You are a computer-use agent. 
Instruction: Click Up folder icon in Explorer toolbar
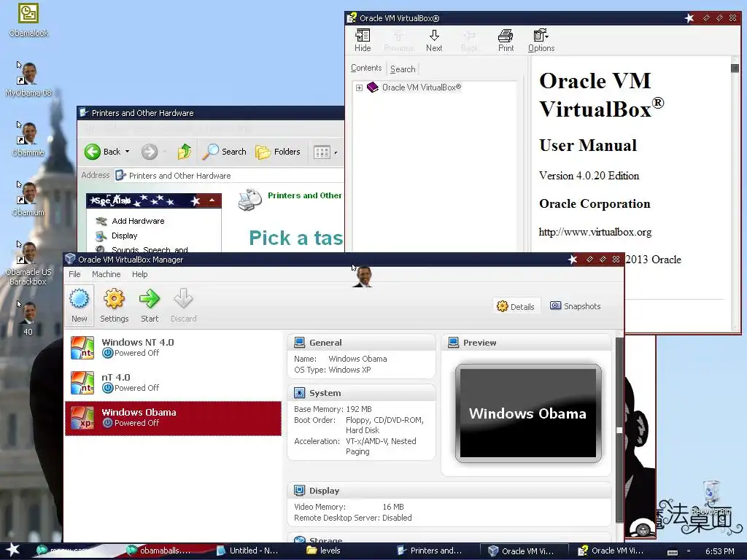click(185, 152)
